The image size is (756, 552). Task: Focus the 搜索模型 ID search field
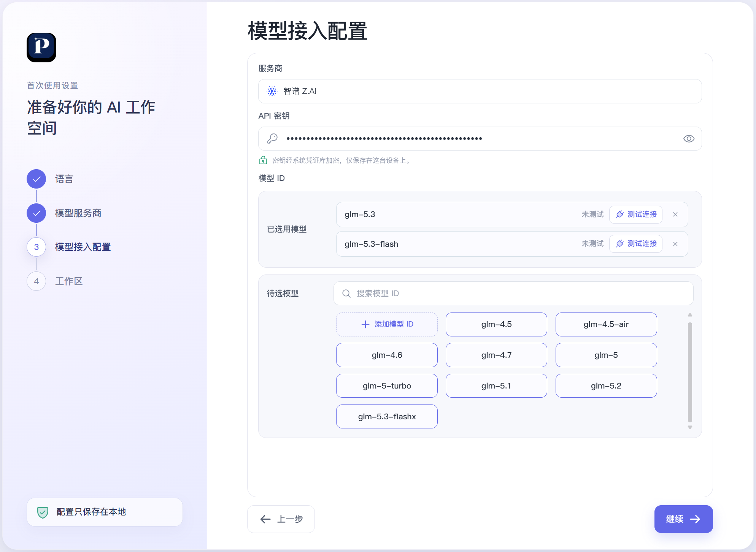click(x=513, y=293)
